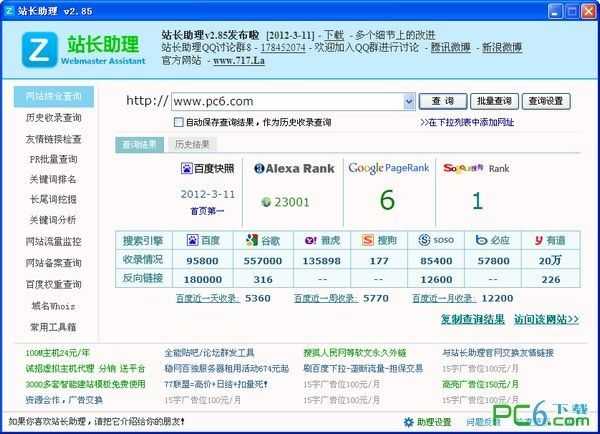This screenshot has width=600, height=434.
Task: Click the 查询设置 button
Action: click(x=546, y=101)
